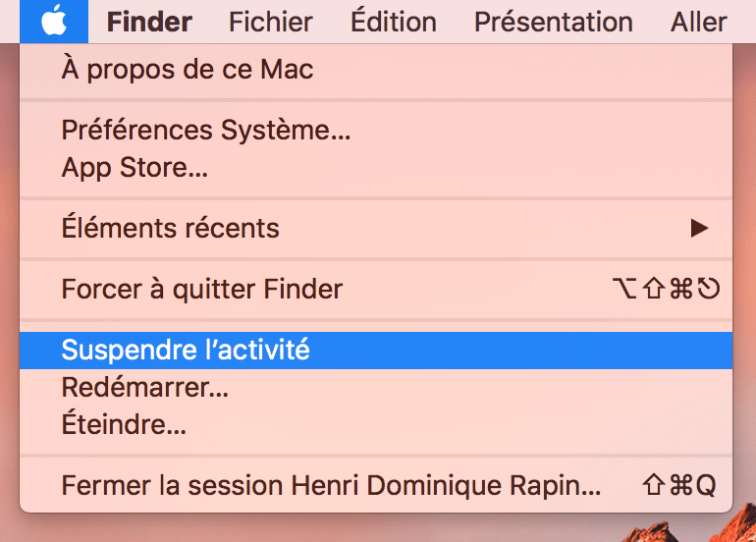Click empty menu bar space right of Aller

coord(743,22)
